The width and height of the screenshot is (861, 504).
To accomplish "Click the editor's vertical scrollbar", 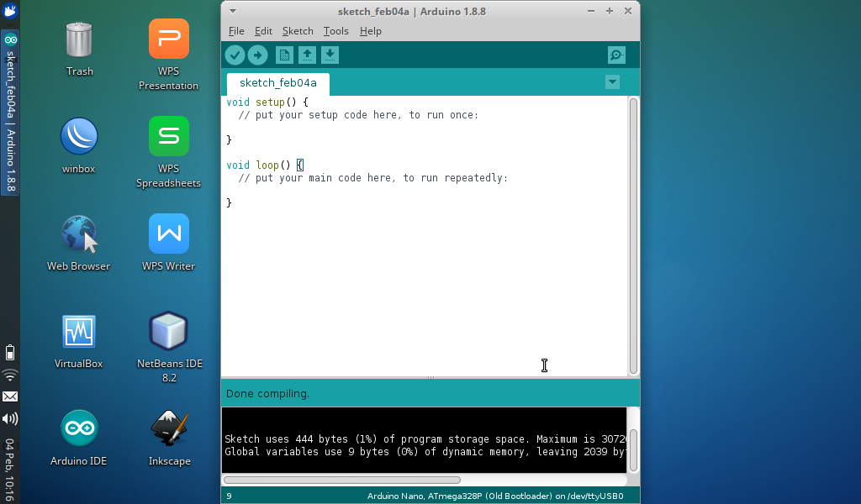I will pyautogui.click(x=633, y=235).
